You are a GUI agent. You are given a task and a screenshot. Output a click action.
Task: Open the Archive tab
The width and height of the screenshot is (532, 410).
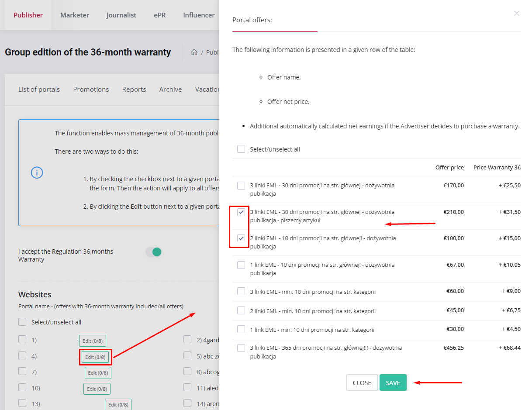170,90
